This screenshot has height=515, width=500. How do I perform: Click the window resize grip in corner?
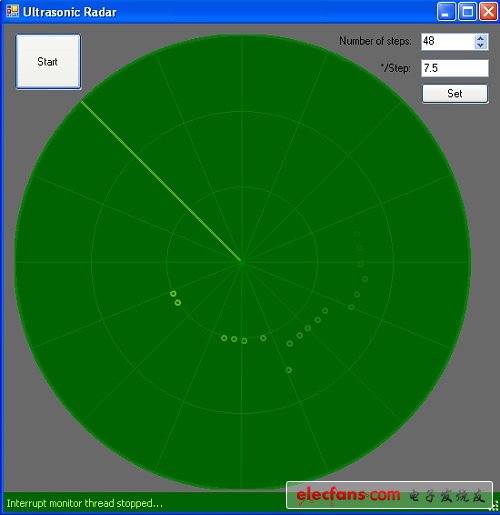click(494, 507)
